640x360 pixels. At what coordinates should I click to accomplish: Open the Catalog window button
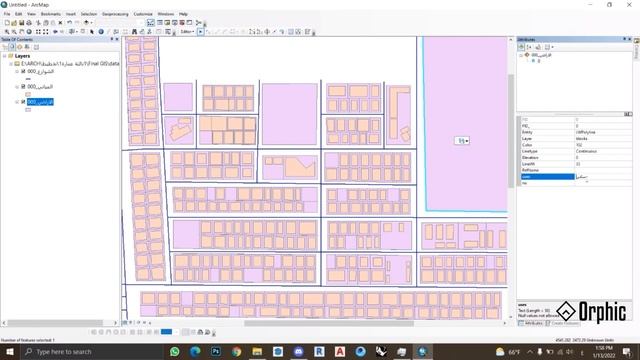pos(167,23)
